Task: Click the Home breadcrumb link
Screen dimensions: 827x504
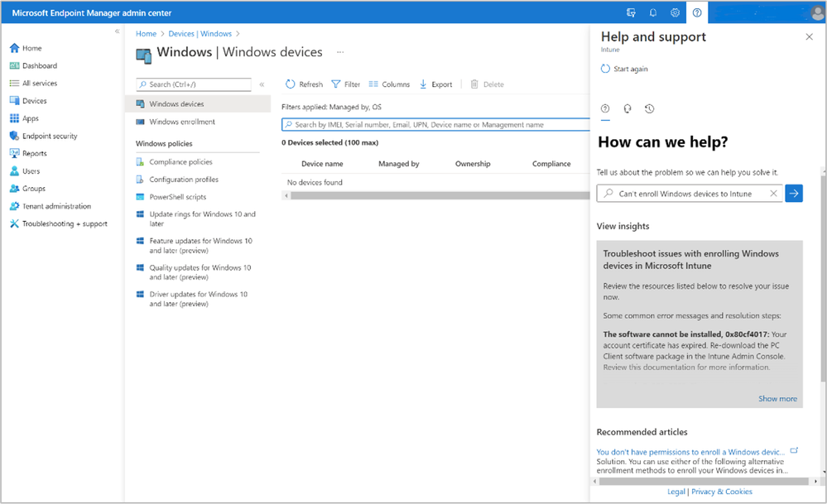Action: coord(146,34)
